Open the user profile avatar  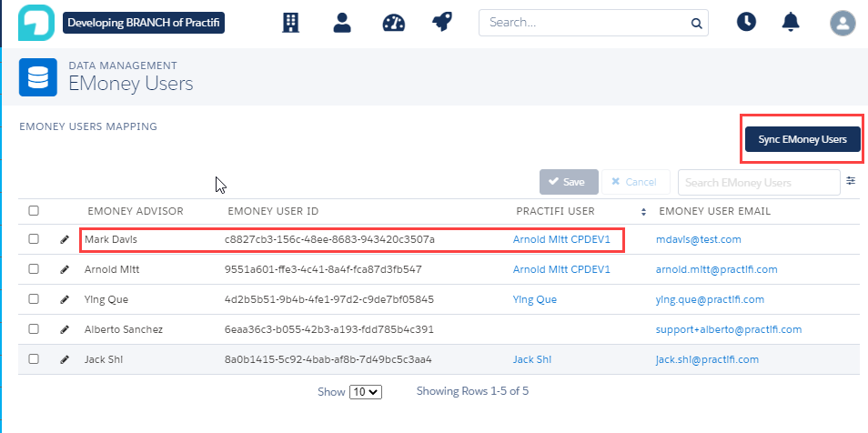click(x=843, y=24)
